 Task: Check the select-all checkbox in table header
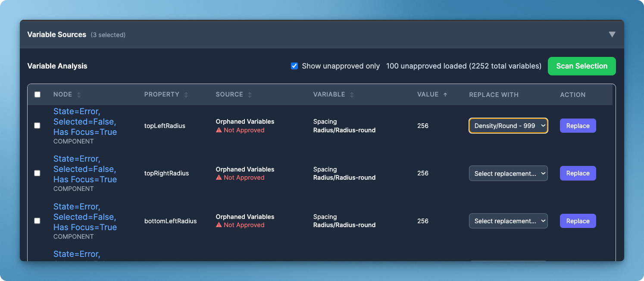coord(38,94)
